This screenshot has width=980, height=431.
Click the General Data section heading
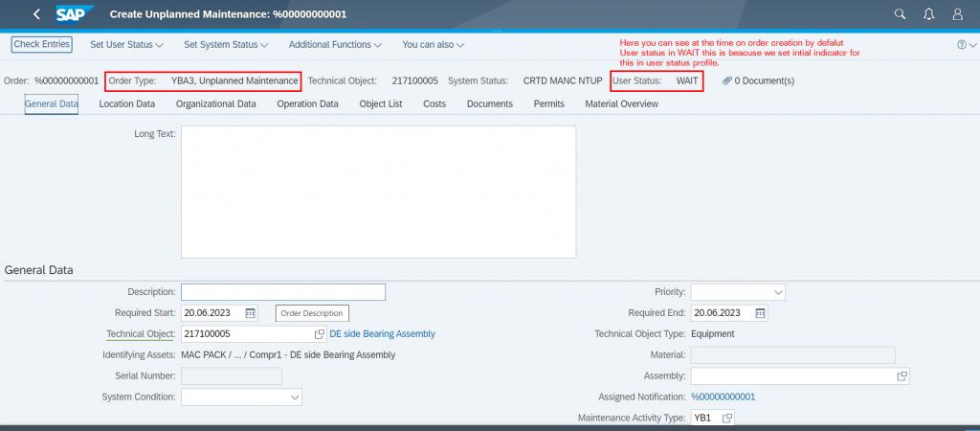coord(38,270)
